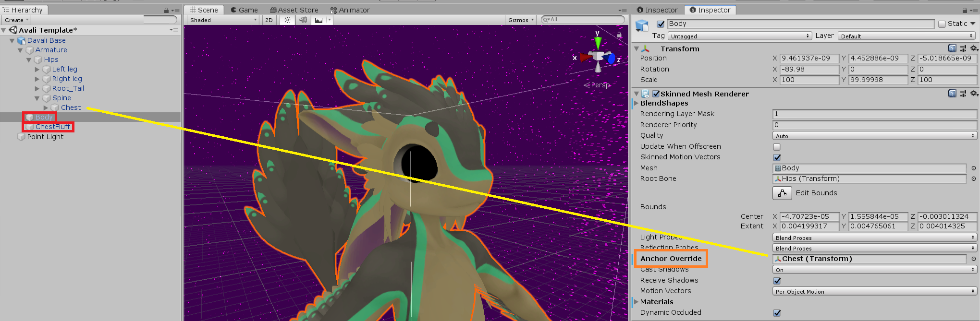Open Skinned Mesh Renderer preset selector
980x321 pixels.
963,94
